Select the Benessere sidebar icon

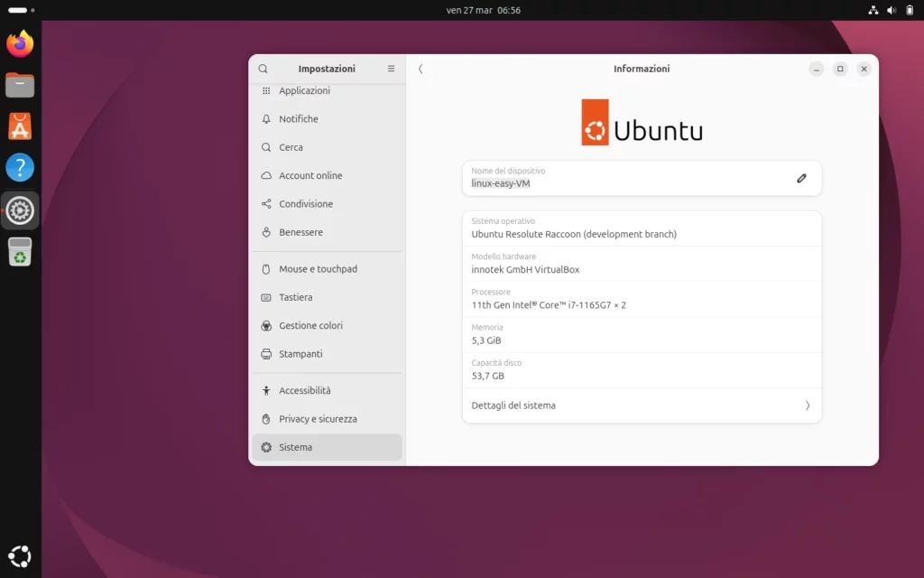265,232
